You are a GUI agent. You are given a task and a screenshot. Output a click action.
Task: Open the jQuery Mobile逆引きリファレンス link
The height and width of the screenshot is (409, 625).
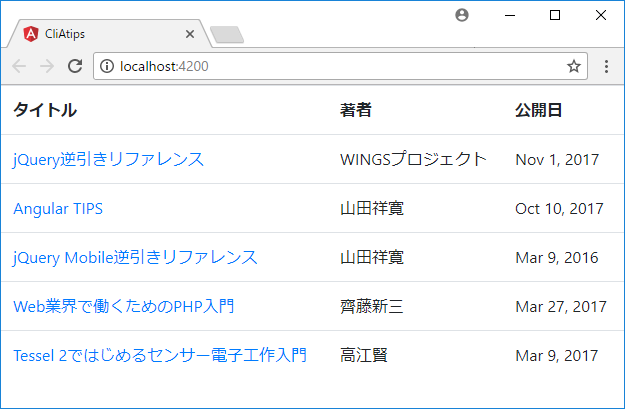135,258
